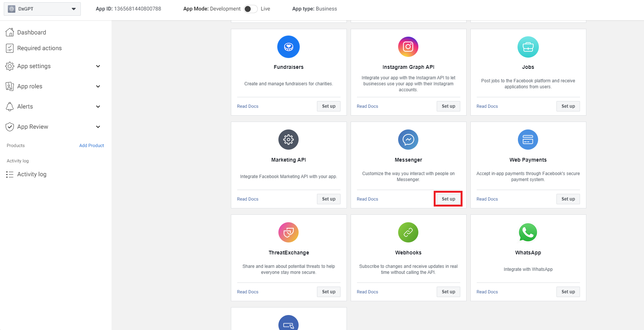Click the WhatsApp logo icon
The height and width of the screenshot is (330, 644).
pos(528,232)
